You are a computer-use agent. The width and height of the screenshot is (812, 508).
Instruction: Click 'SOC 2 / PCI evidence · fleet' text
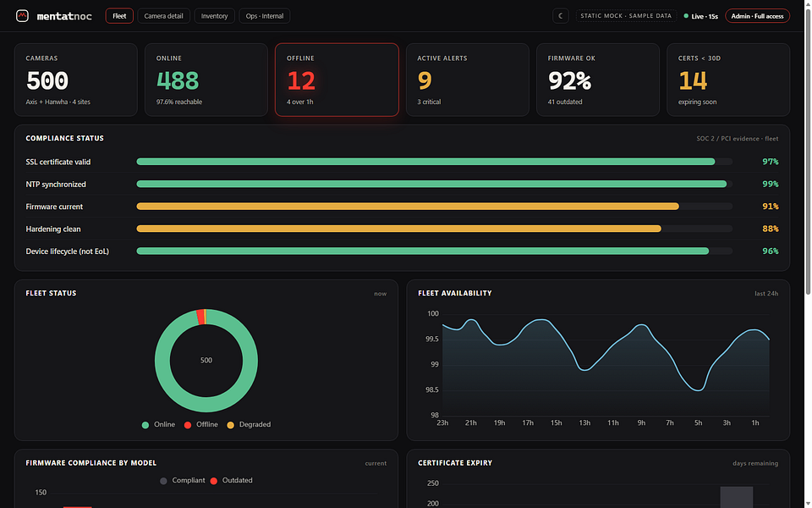[737, 138]
